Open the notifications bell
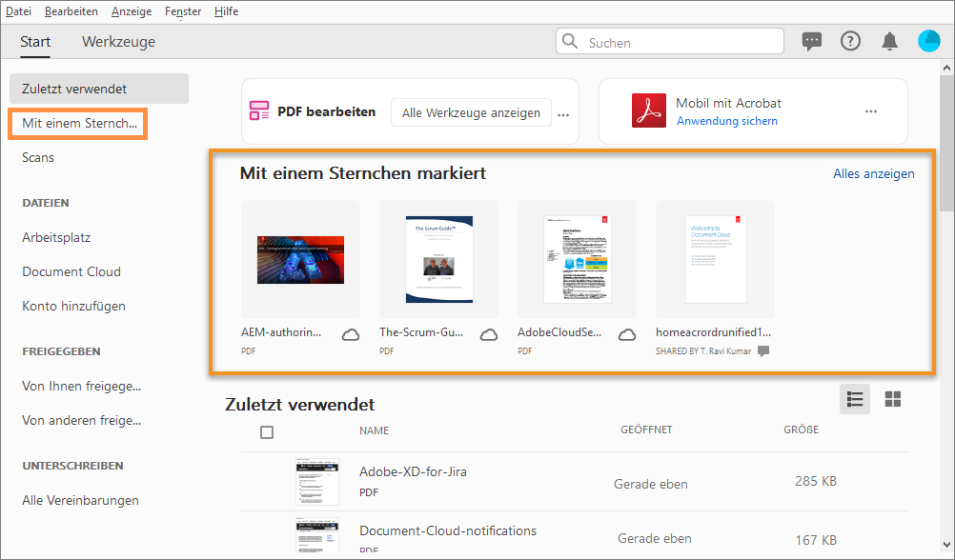The image size is (955, 560). click(889, 41)
